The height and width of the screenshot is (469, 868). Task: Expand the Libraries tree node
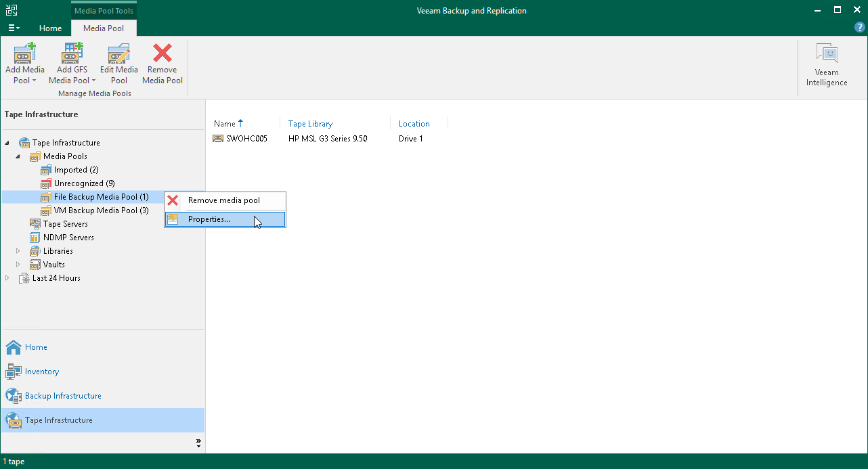pyautogui.click(x=18, y=250)
